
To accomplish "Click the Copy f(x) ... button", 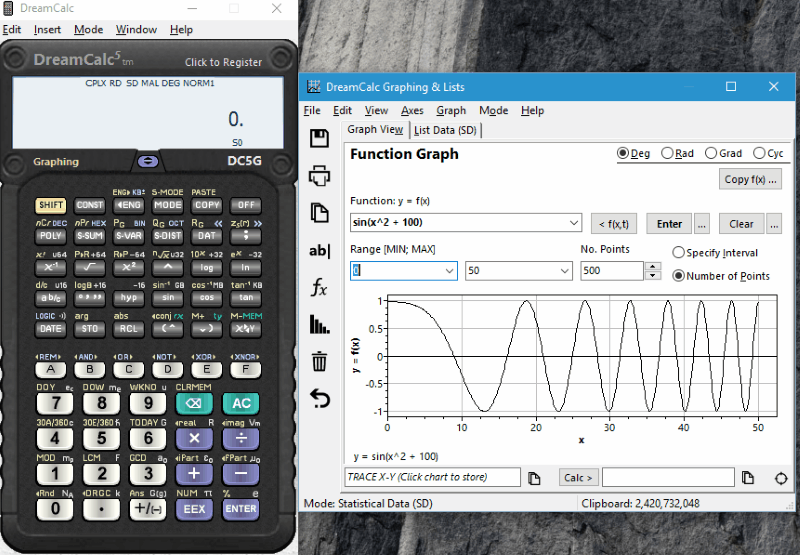I will (750, 180).
